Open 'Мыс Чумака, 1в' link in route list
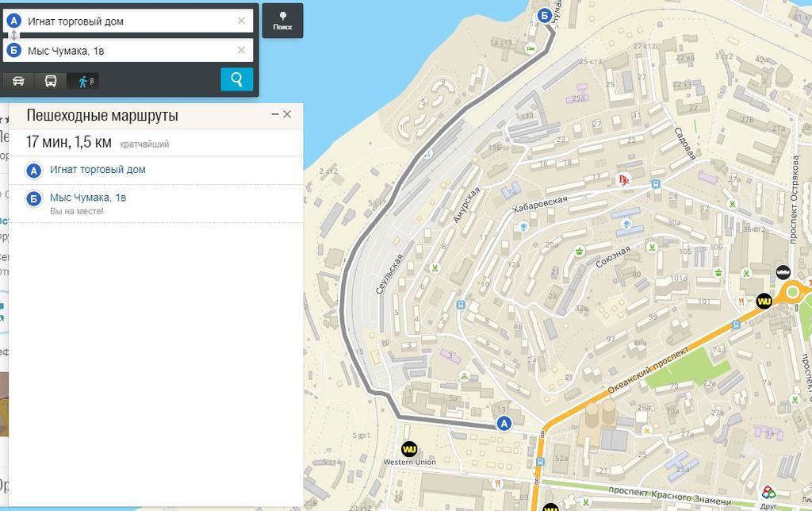 point(88,198)
